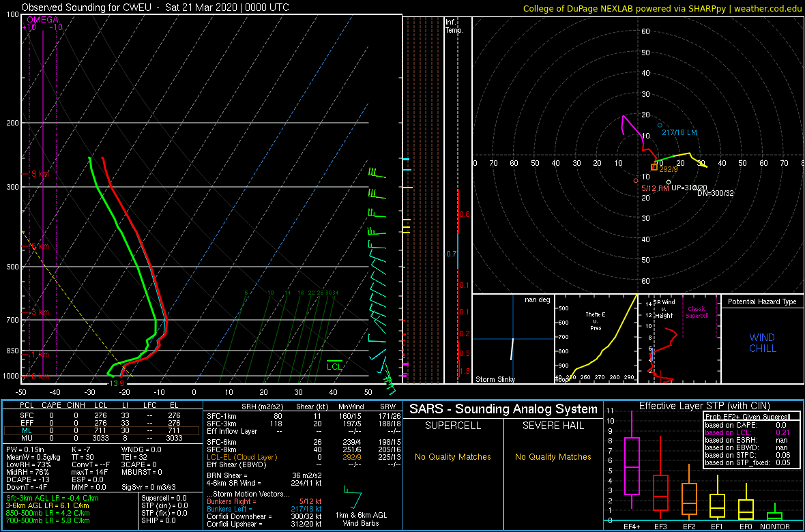Select the yellow EF1 box plot
The width and height of the screenshot is (805, 532).
718,497
